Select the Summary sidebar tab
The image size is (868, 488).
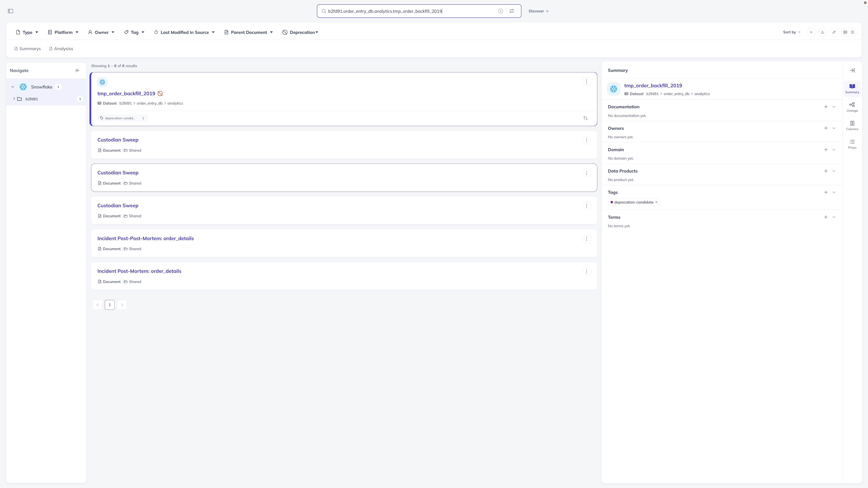coord(852,89)
